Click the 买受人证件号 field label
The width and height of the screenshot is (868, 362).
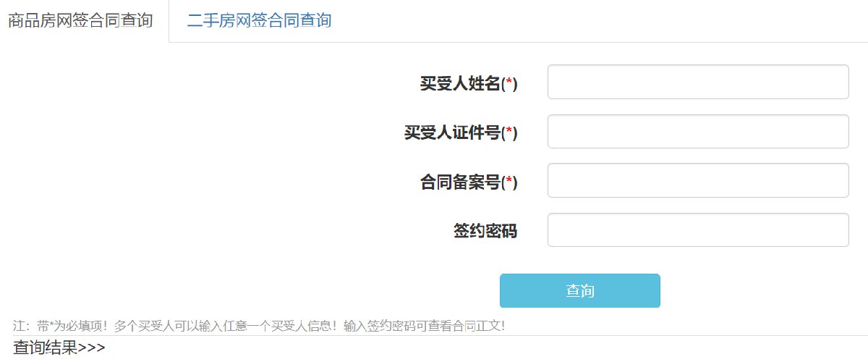452,133
